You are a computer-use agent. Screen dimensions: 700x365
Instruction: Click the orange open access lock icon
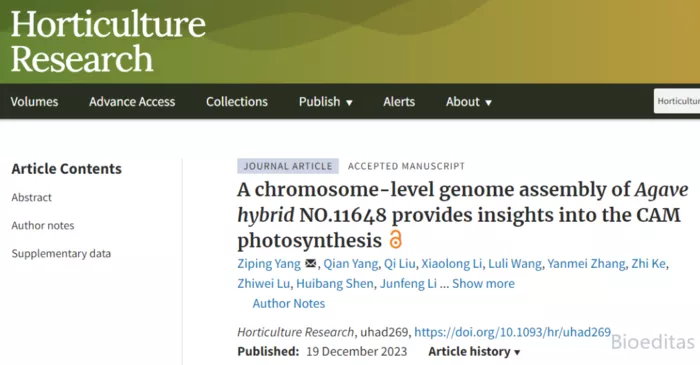(x=395, y=240)
